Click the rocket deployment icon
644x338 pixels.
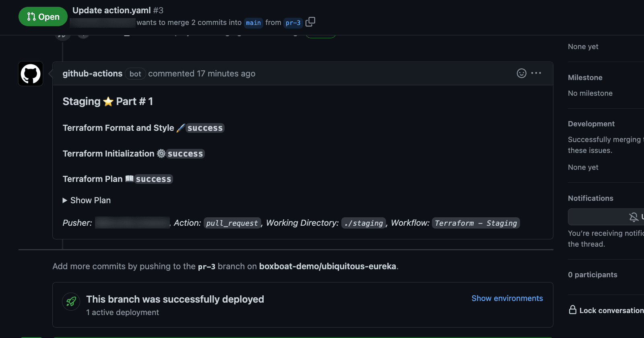71,302
